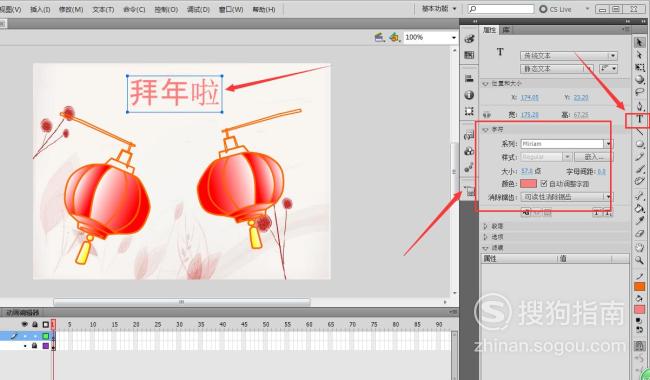Open the Info panel icon in dock
Screen dimensions: 650x380
(469, 95)
